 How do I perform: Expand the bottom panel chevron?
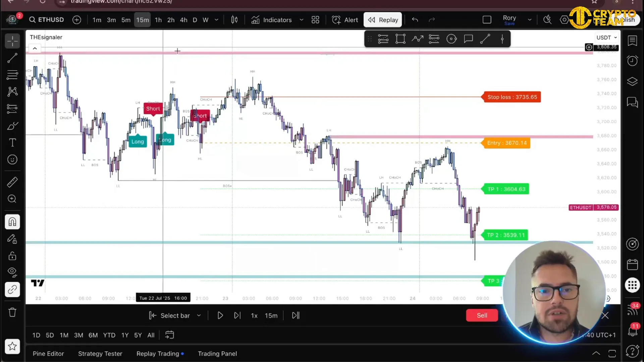(596, 354)
